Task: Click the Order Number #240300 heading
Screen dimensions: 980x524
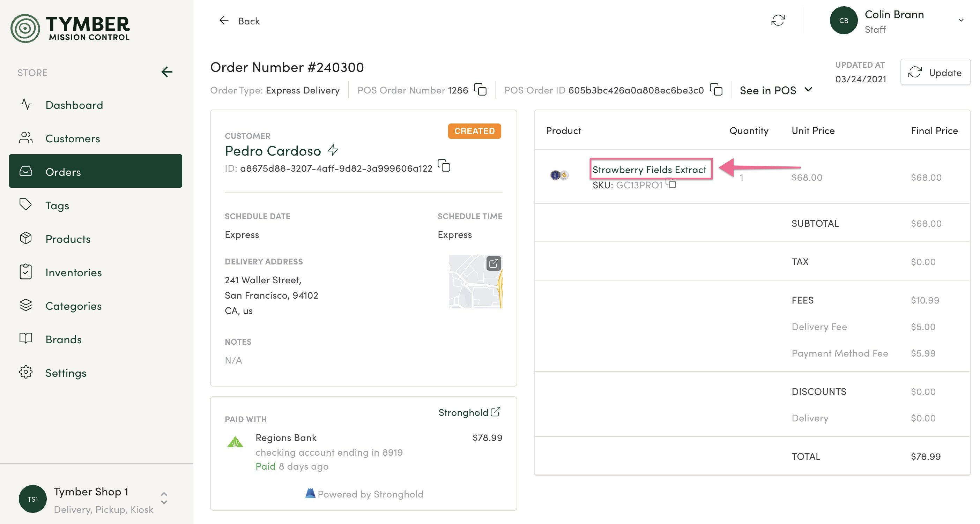Action: click(287, 67)
